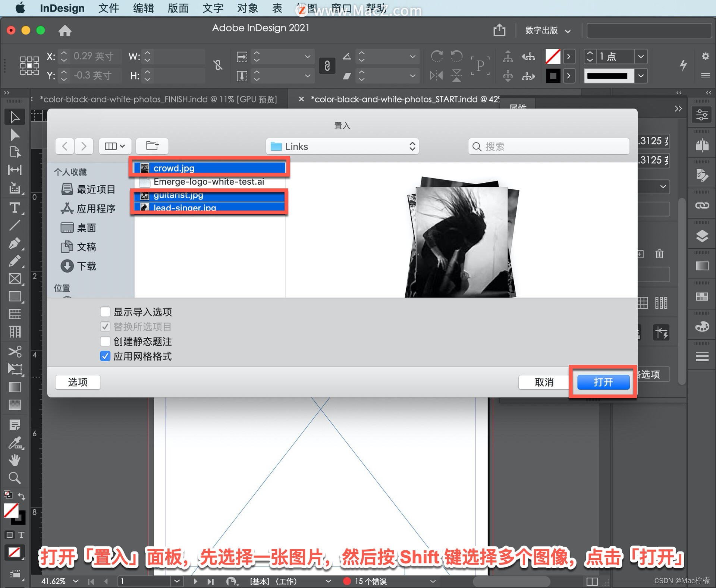Select the Emerge-logo-white-test.ai file
Screen dimensions: 716x588
tap(210, 182)
